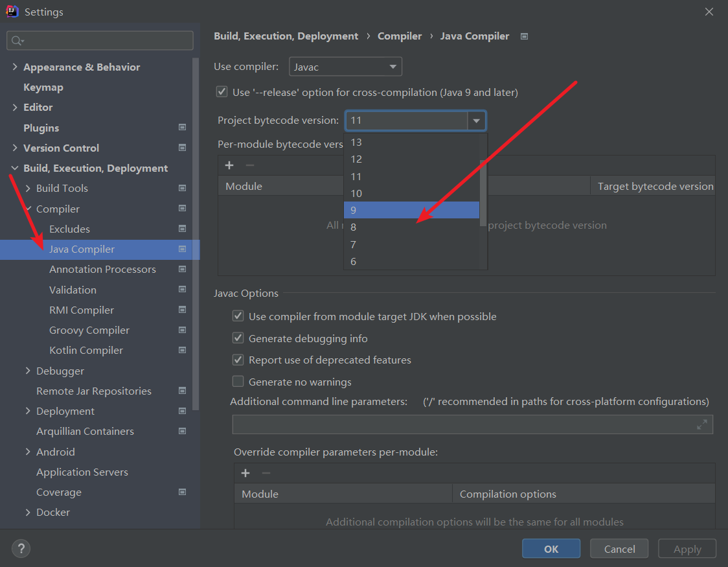Screen dimensions: 728x567
Task: Click the Apply button
Action: 687,549
